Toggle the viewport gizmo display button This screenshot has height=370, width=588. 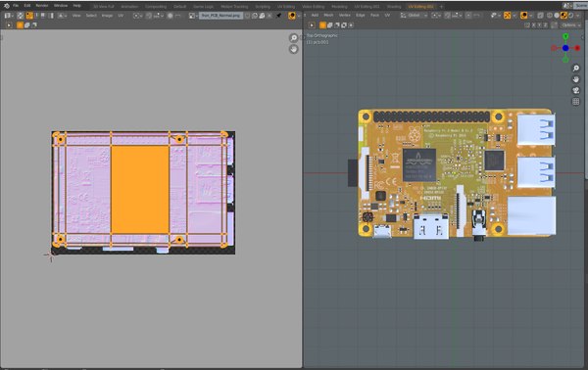(x=508, y=16)
